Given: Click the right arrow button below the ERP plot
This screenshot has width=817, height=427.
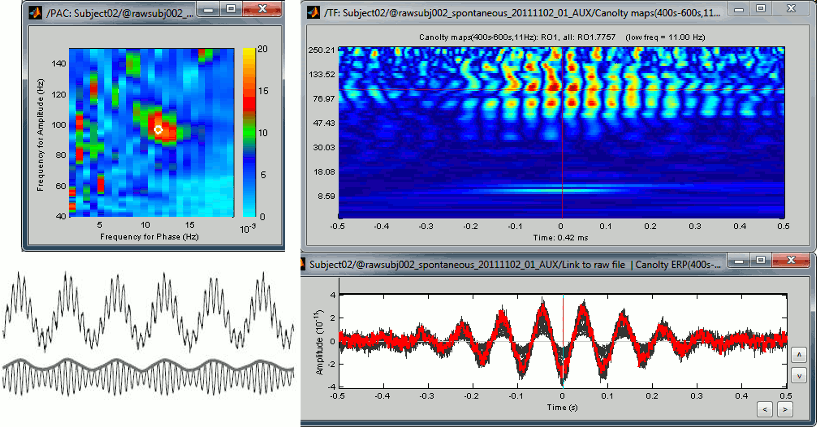Looking at the screenshot, I should pos(785,408).
